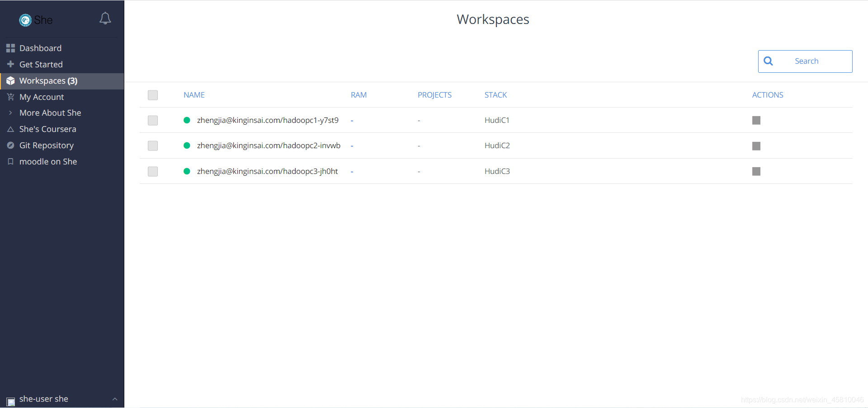Click the She logo icon
This screenshot has height=408, width=868.
[x=25, y=20]
